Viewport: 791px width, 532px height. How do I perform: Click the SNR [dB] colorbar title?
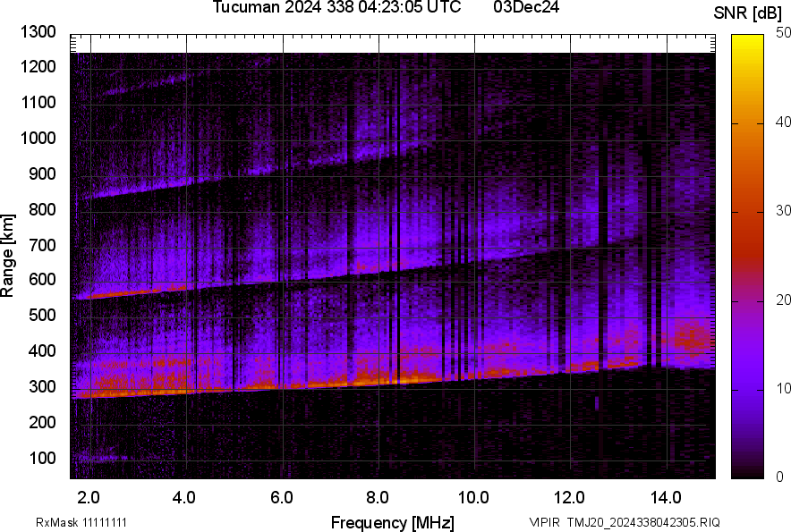click(748, 13)
